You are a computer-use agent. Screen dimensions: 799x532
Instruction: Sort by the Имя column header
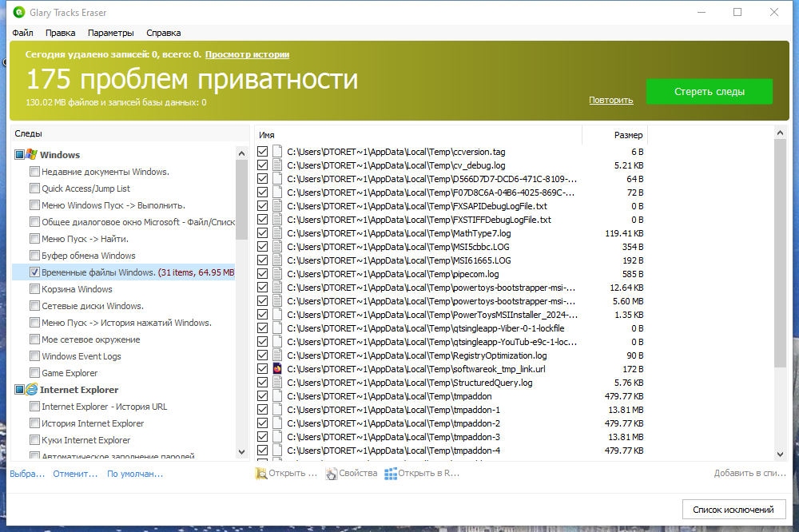pos(419,135)
